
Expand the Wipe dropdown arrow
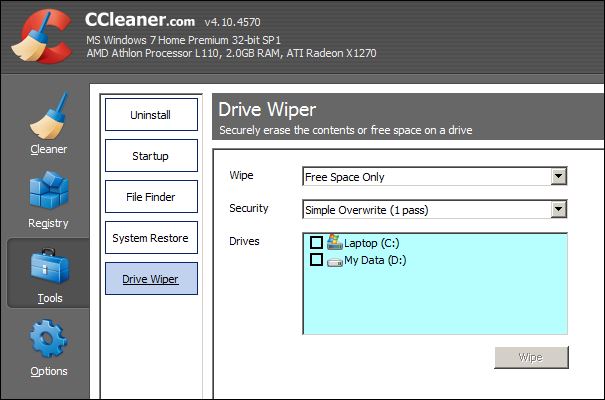click(558, 177)
